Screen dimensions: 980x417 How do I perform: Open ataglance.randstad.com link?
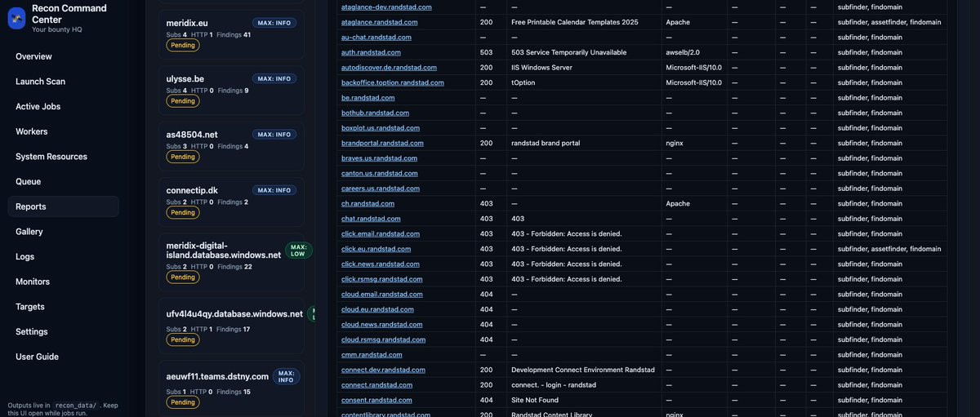coord(379,22)
